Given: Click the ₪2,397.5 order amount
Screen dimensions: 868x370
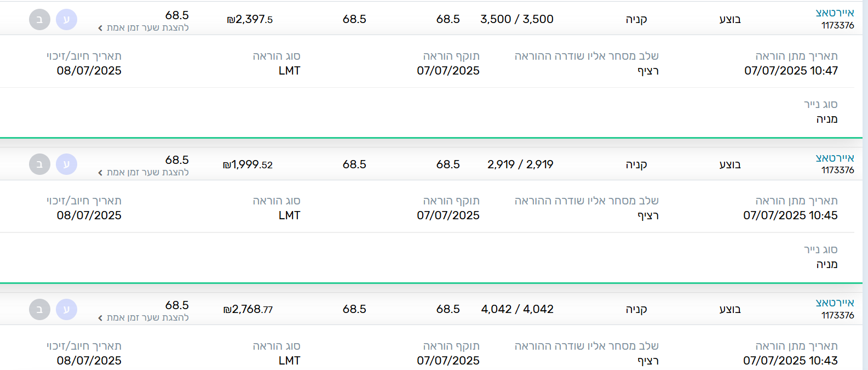Looking at the screenshot, I should pos(250,20).
